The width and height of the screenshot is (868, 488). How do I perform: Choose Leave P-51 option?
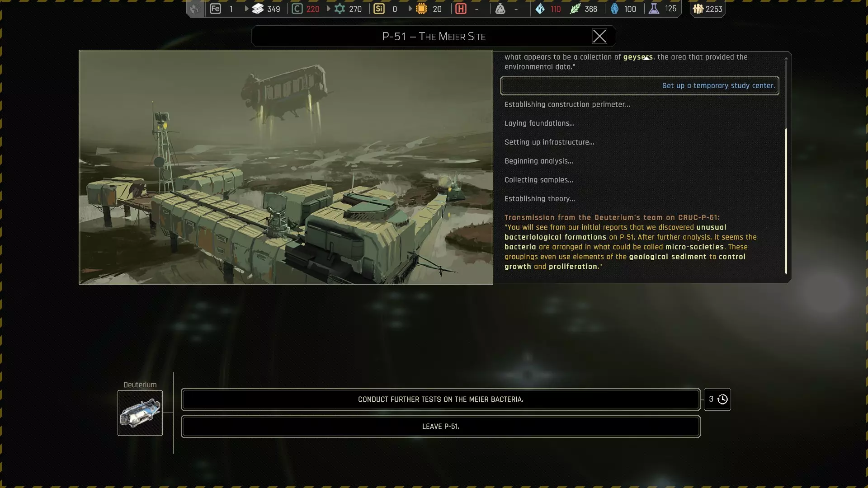pyautogui.click(x=440, y=427)
